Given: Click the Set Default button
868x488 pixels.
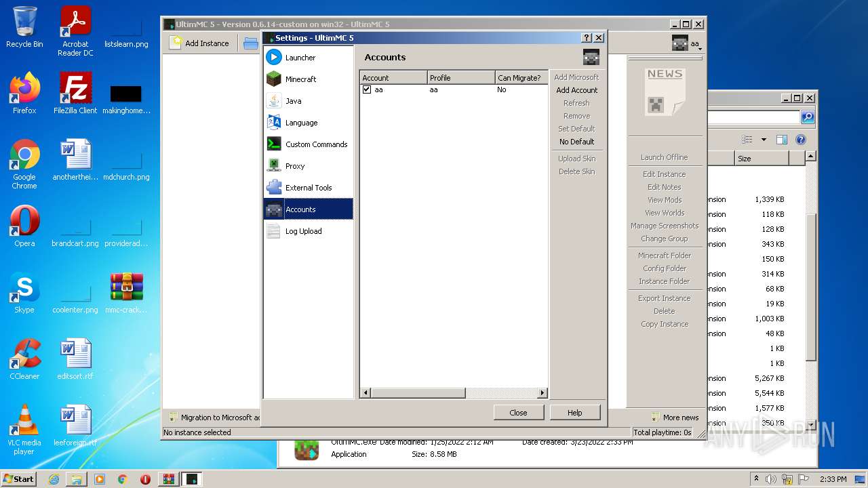Looking at the screenshot, I should point(576,129).
